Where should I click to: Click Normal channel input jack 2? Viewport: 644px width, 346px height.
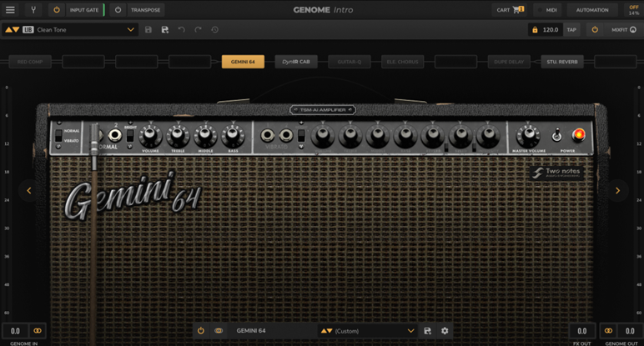click(x=114, y=135)
